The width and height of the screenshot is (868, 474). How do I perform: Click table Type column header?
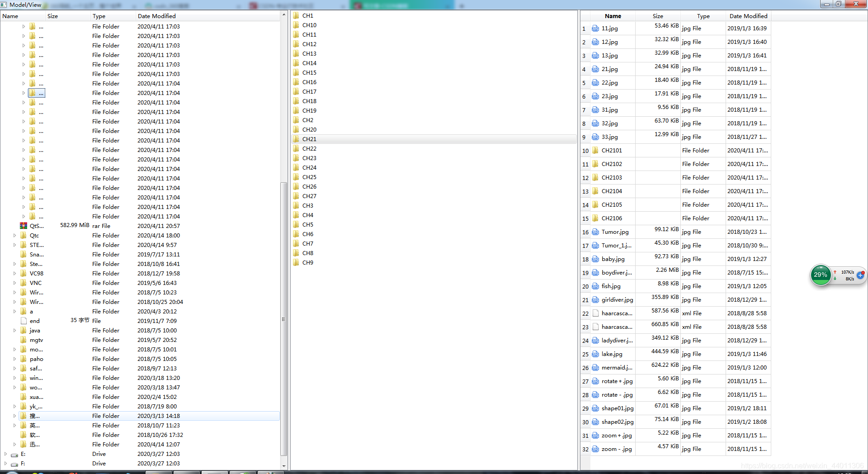point(703,16)
